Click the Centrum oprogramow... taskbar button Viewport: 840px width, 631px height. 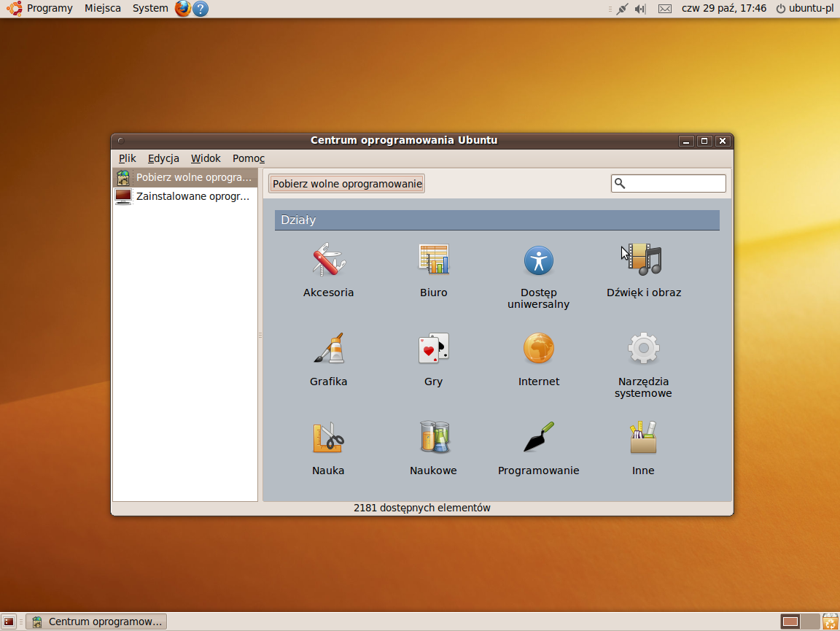pos(97,622)
